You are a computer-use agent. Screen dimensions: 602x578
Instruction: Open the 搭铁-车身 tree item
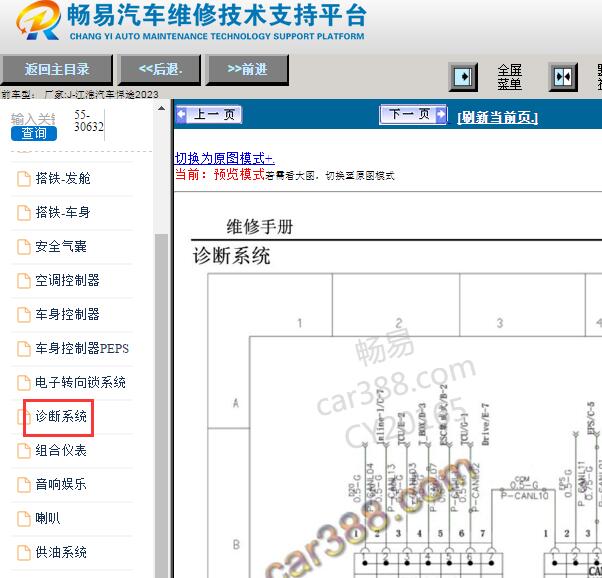point(63,212)
